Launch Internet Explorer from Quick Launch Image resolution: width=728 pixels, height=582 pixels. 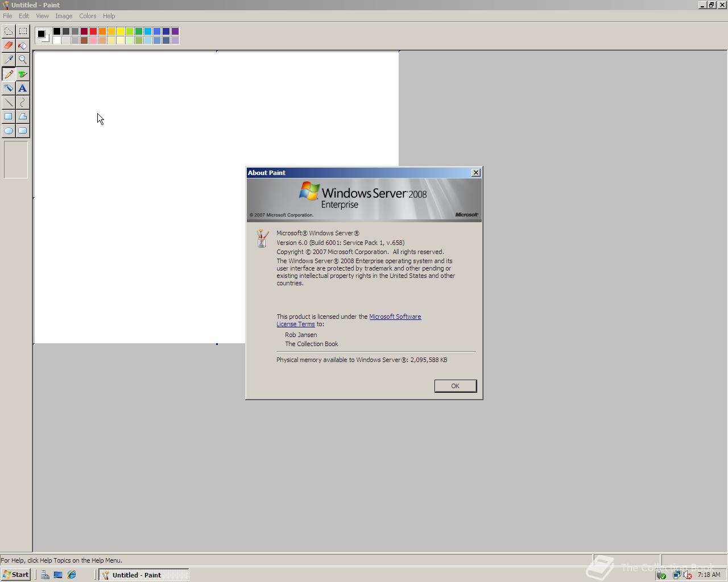(72, 575)
